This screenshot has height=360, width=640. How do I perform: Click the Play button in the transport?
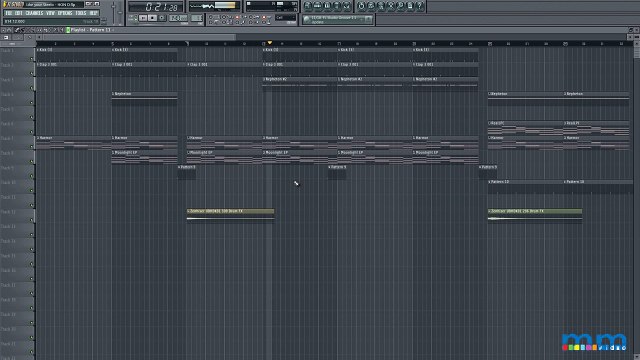143,18
